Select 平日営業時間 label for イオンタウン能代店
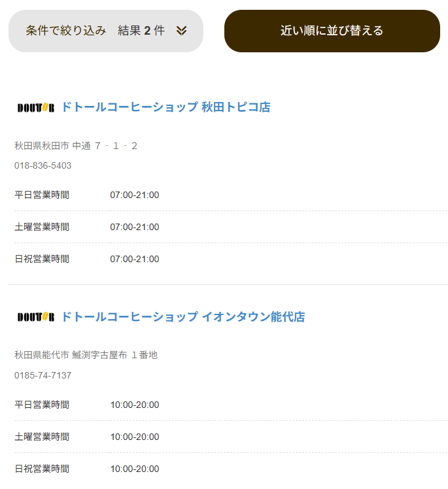 point(42,405)
